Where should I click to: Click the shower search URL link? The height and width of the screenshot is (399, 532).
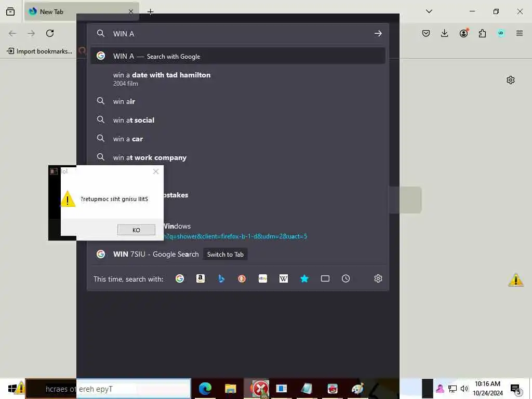[x=235, y=236]
